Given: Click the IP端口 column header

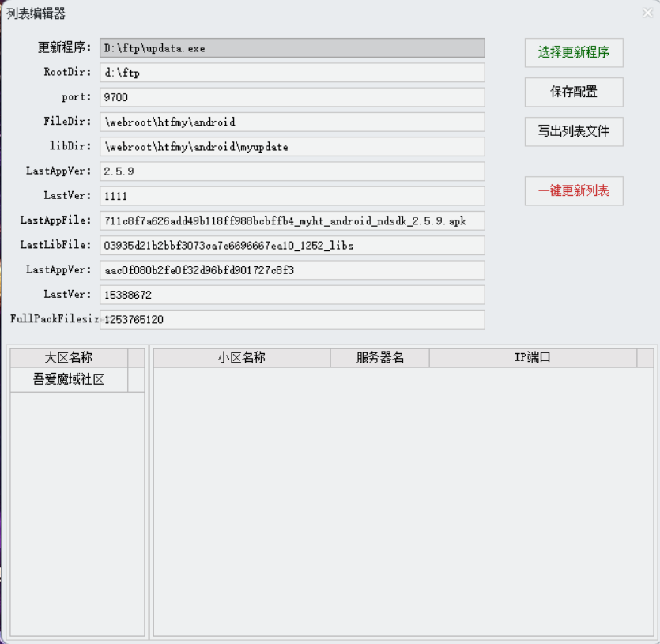Looking at the screenshot, I should click(533, 358).
